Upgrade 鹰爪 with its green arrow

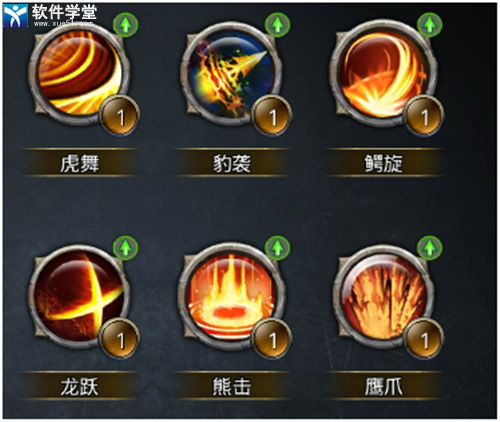[430, 248]
